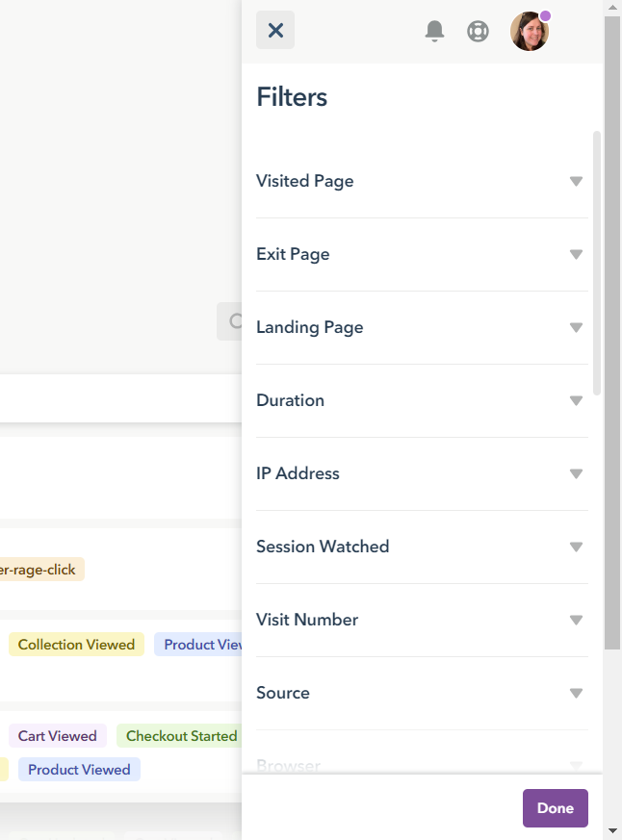Select the Visited Page filter label
Viewport: 622px width, 840px height.
pyautogui.click(x=304, y=181)
